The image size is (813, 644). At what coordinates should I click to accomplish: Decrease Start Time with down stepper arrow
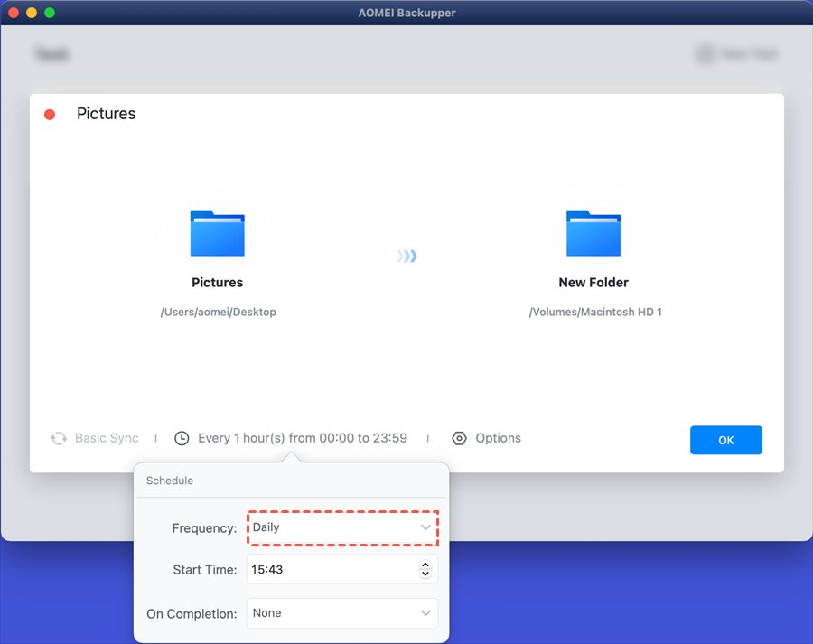(x=425, y=574)
